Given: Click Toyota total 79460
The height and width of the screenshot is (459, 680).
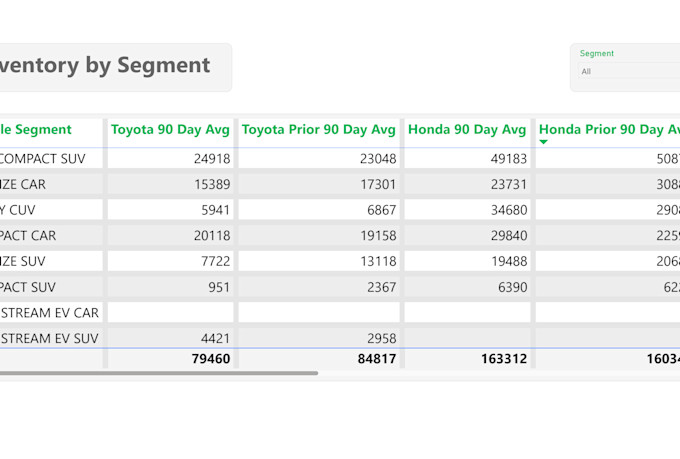Looking at the screenshot, I should click(x=211, y=359).
